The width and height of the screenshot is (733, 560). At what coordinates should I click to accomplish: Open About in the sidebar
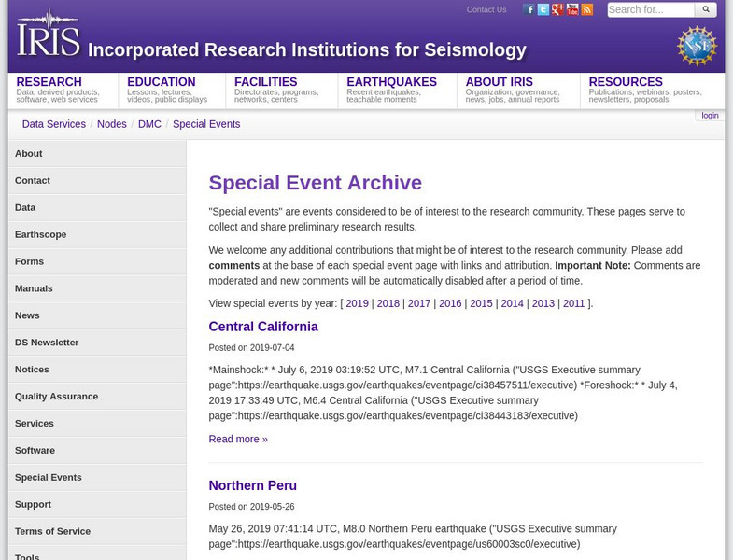click(x=97, y=153)
